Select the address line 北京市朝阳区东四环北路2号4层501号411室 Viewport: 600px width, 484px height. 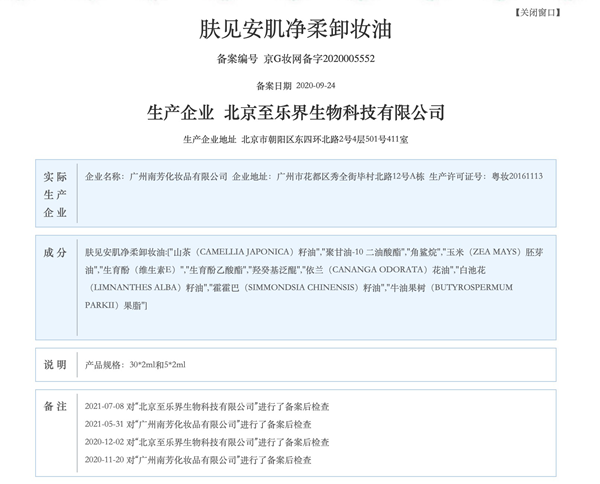(x=325, y=139)
